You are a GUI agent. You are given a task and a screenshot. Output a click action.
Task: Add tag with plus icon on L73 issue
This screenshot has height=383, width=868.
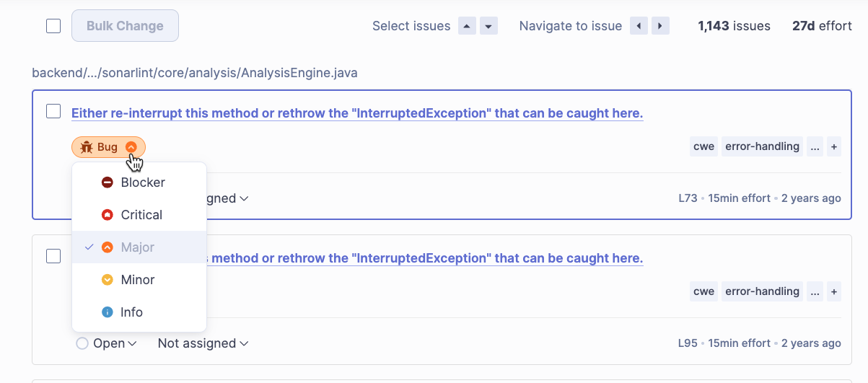tap(834, 146)
